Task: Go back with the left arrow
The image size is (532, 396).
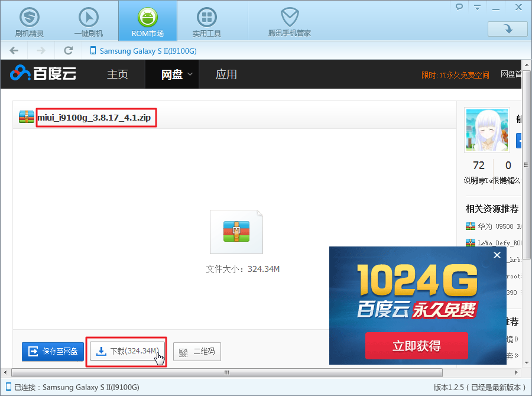Action: [x=14, y=51]
